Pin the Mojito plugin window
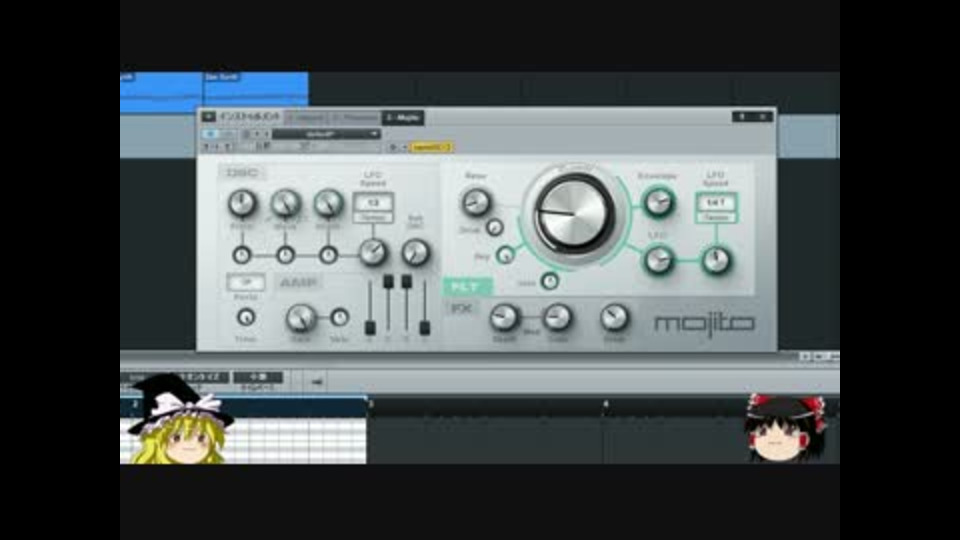 tap(742, 116)
